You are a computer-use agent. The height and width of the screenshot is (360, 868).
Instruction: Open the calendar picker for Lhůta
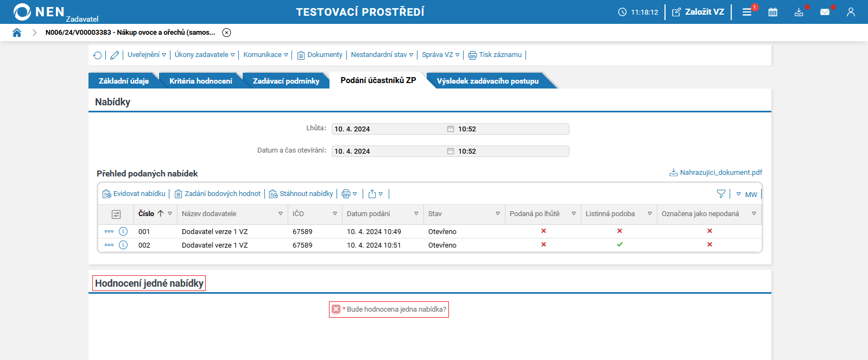point(451,129)
